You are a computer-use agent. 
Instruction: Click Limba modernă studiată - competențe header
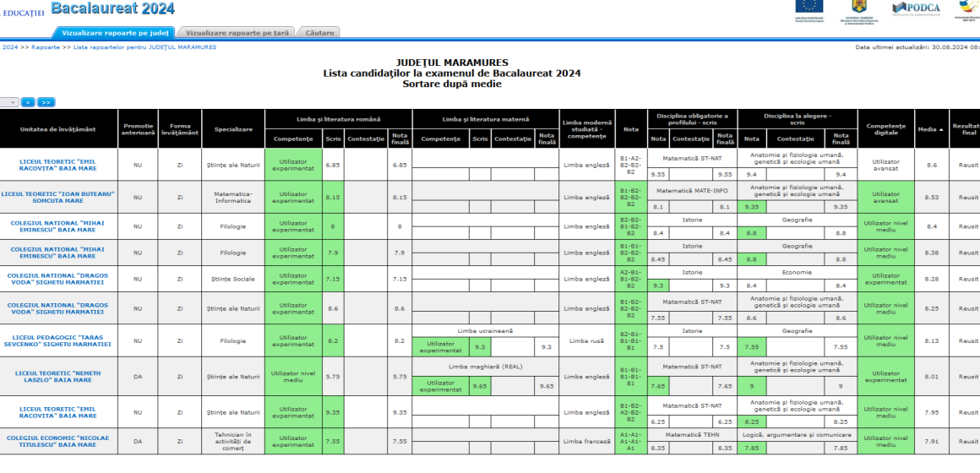pos(587,129)
